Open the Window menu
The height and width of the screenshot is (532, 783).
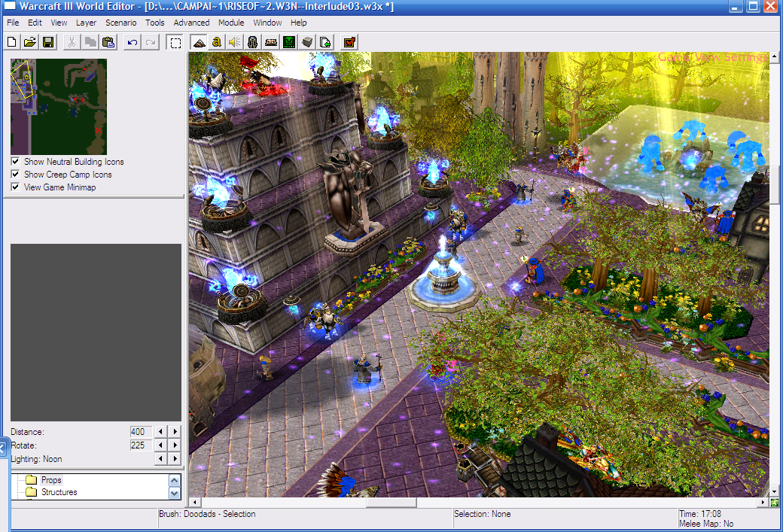[x=267, y=23]
